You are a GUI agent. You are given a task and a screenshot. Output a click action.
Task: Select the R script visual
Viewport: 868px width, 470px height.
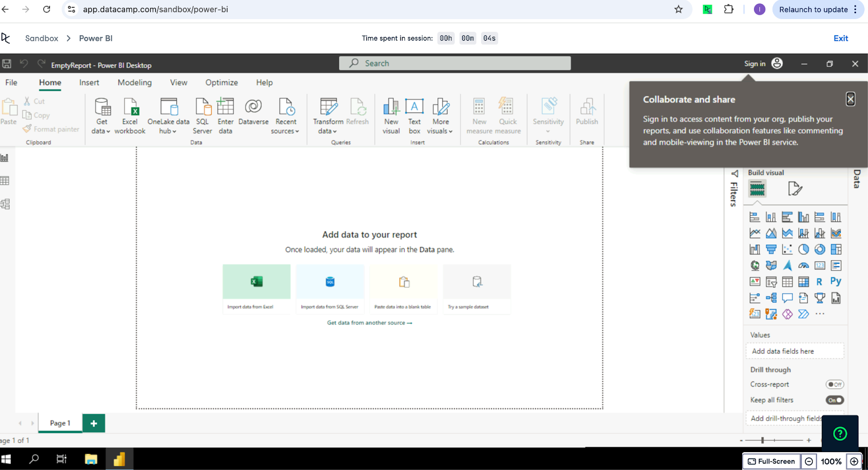coord(819,282)
